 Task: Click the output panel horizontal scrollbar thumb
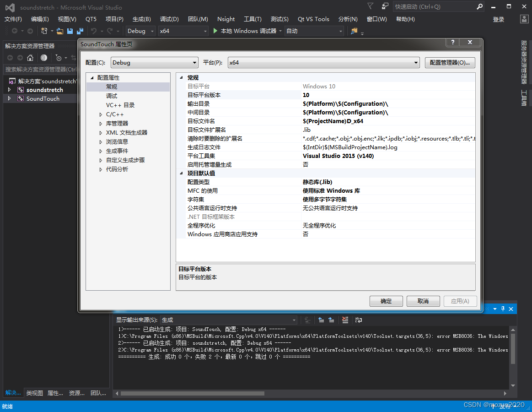click(192, 393)
